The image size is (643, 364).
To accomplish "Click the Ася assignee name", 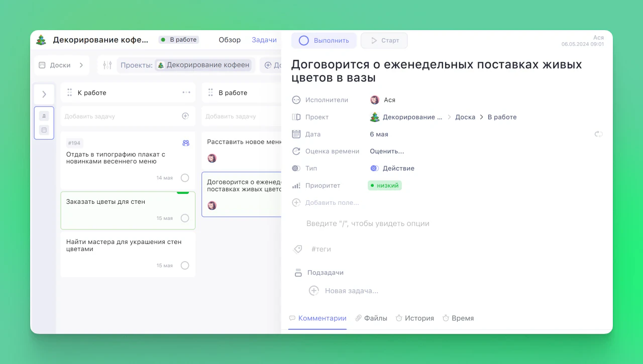I will pos(389,100).
